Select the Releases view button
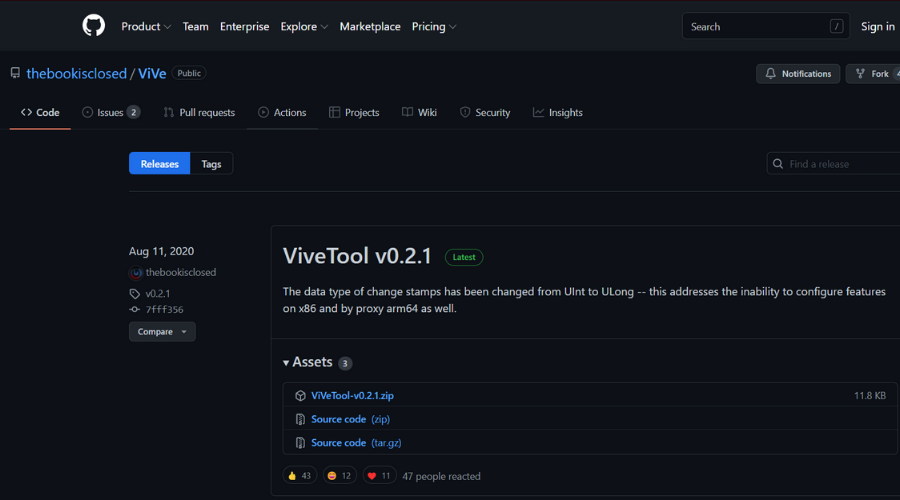Viewport: 900px width, 500px height. (x=159, y=164)
